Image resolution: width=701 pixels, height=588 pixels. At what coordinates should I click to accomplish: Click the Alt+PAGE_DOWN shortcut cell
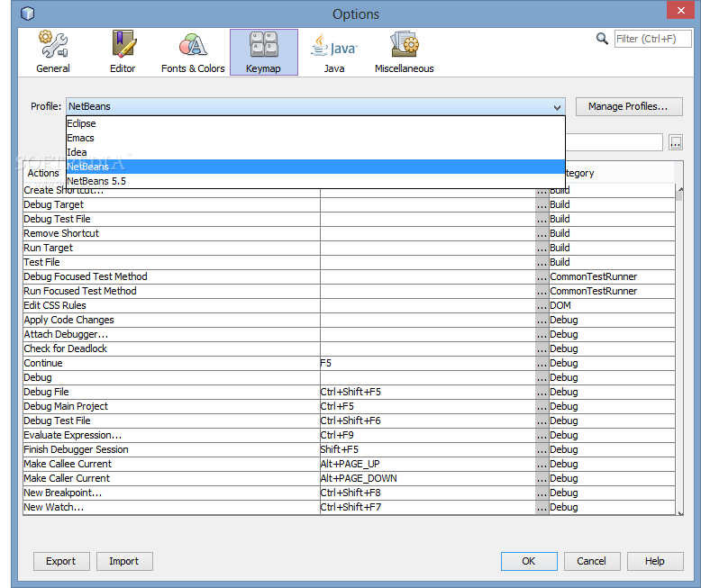click(x=428, y=478)
